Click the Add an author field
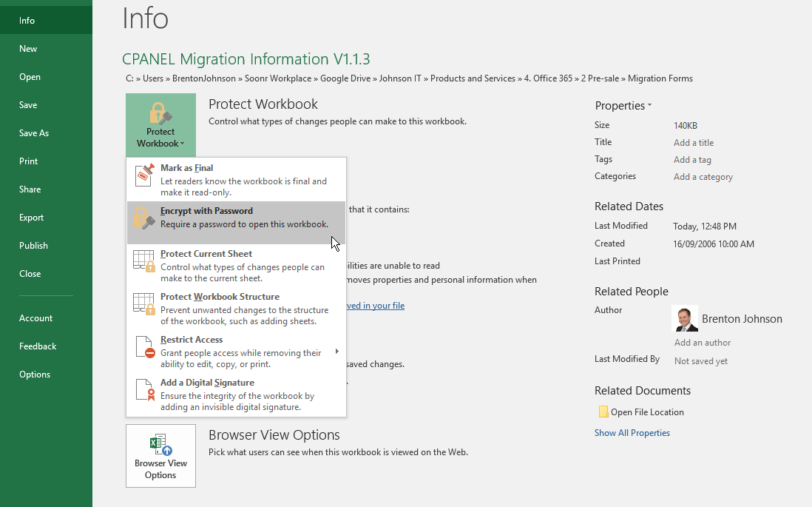The image size is (812, 507). (x=702, y=343)
